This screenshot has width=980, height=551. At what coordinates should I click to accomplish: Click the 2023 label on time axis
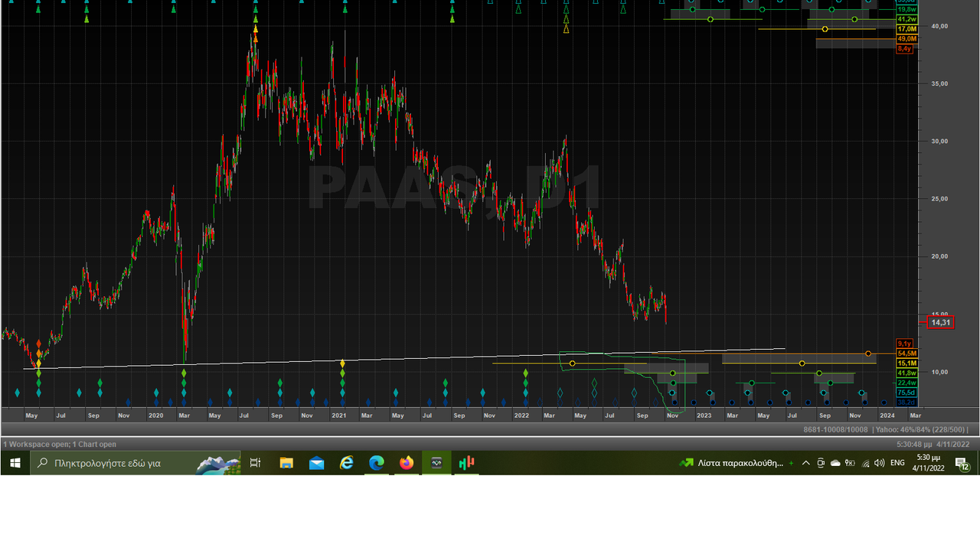(x=704, y=416)
